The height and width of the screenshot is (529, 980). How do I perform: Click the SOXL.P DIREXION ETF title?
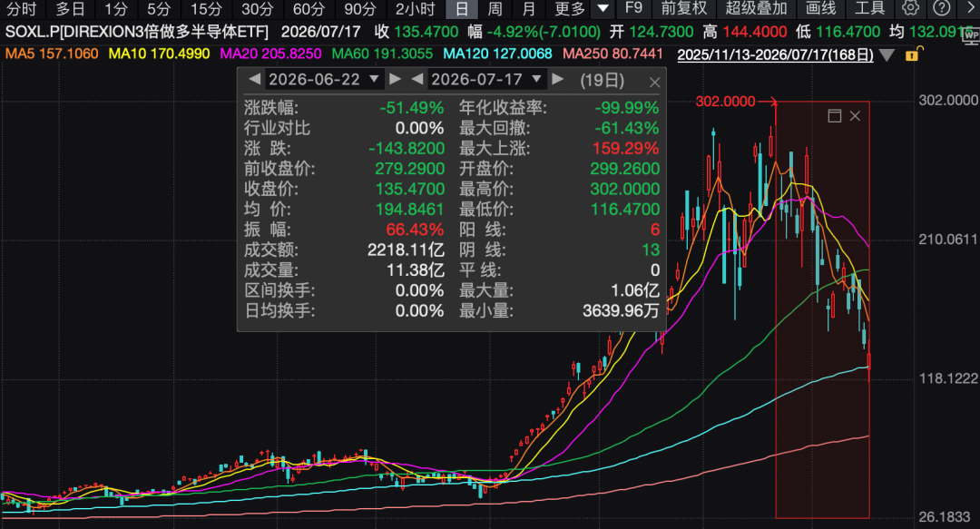[137, 31]
